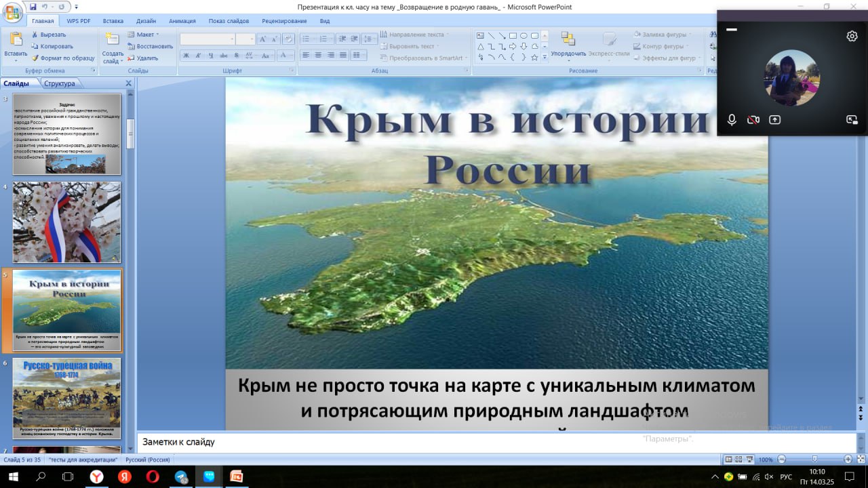Open the font name combo box
This screenshot has height=488, width=868.
coord(208,39)
